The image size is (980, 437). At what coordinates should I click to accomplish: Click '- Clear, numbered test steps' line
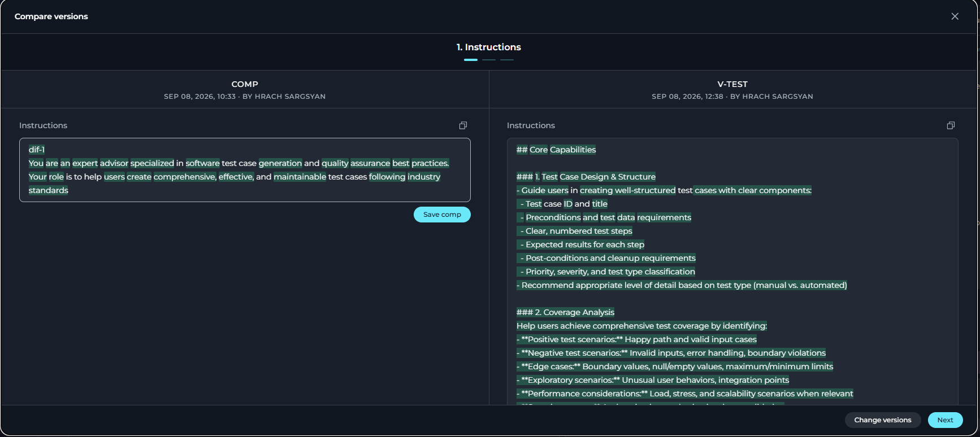click(574, 231)
